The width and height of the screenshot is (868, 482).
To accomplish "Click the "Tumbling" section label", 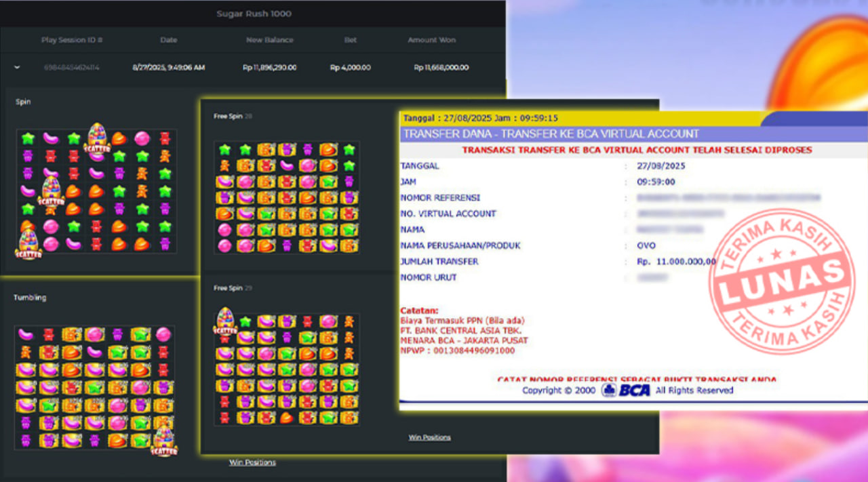I will coord(30,298).
